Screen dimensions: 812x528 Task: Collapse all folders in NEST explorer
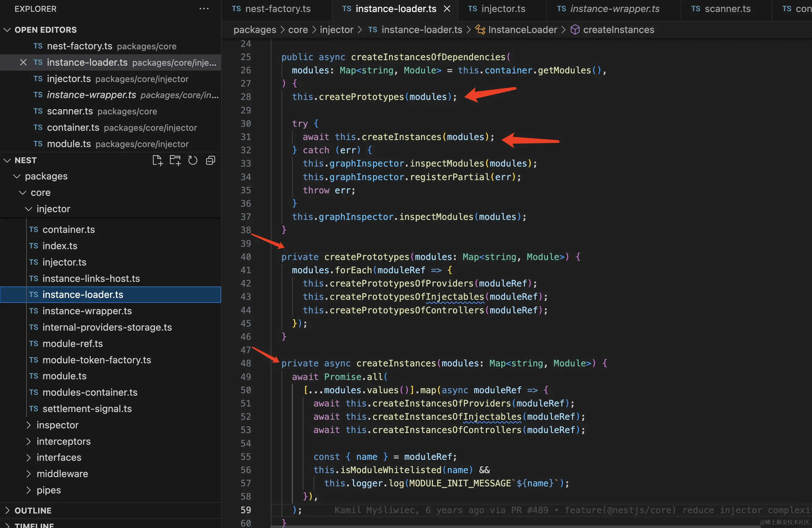point(211,160)
